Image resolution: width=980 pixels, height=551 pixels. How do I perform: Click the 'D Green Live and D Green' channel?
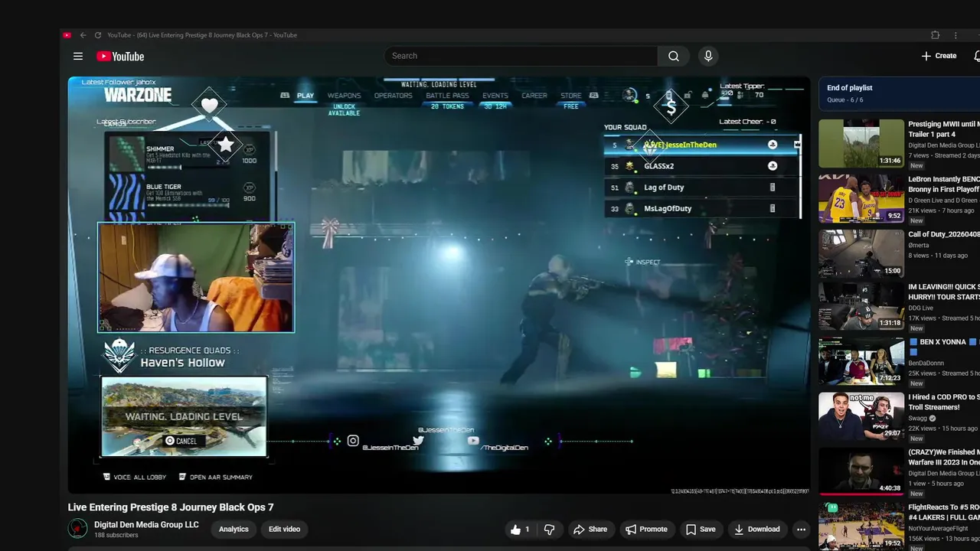[x=943, y=201]
